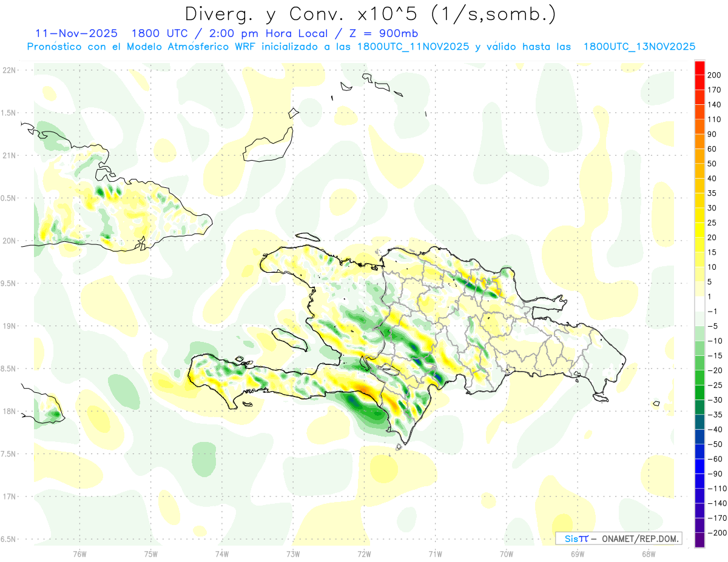Click the white colorbar swatch between 1 and -1

tap(699, 304)
